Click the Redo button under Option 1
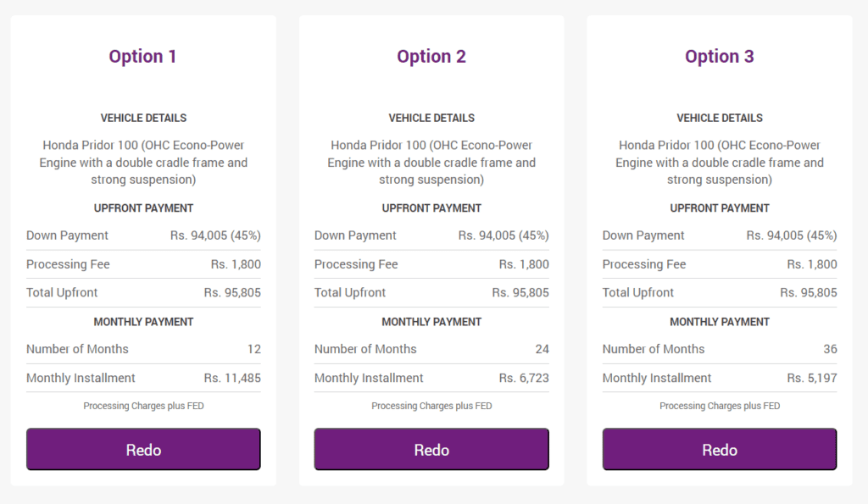This screenshot has height=504, width=868. pos(143,449)
